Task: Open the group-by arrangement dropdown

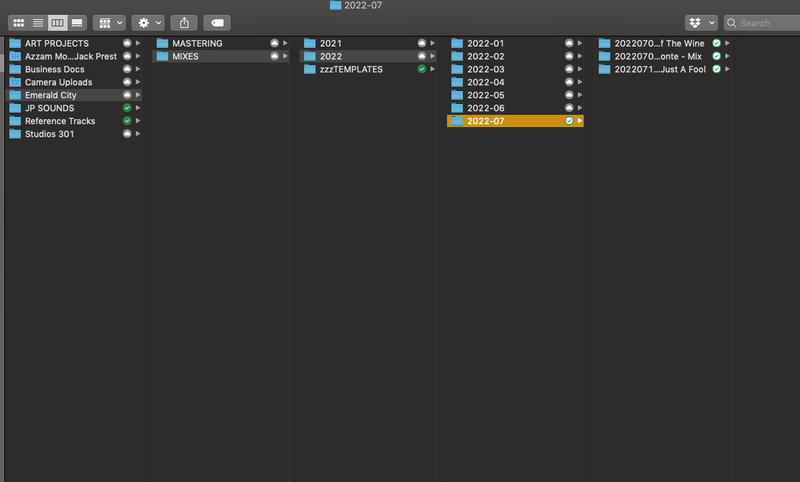Action: [x=110, y=23]
